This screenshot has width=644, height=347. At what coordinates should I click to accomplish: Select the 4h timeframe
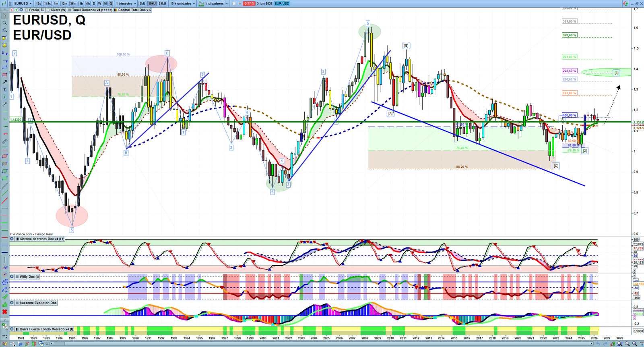click(x=88, y=3)
